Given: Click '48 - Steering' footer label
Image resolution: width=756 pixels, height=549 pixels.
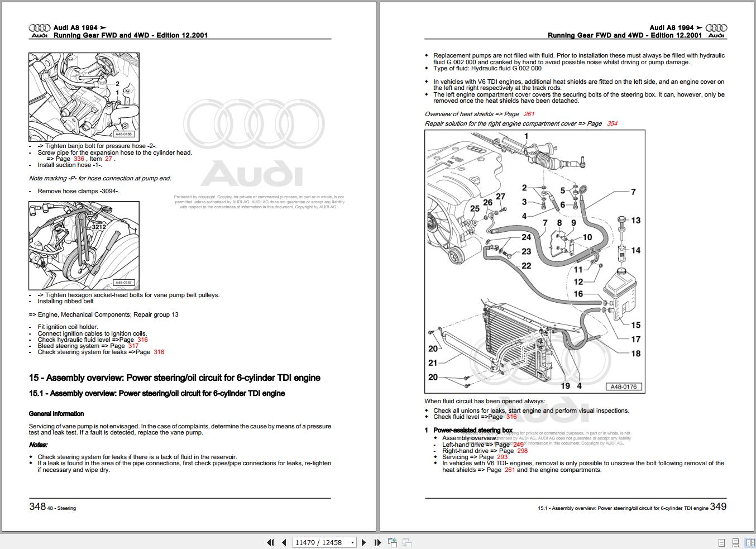Looking at the screenshot, I should point(61,508).
